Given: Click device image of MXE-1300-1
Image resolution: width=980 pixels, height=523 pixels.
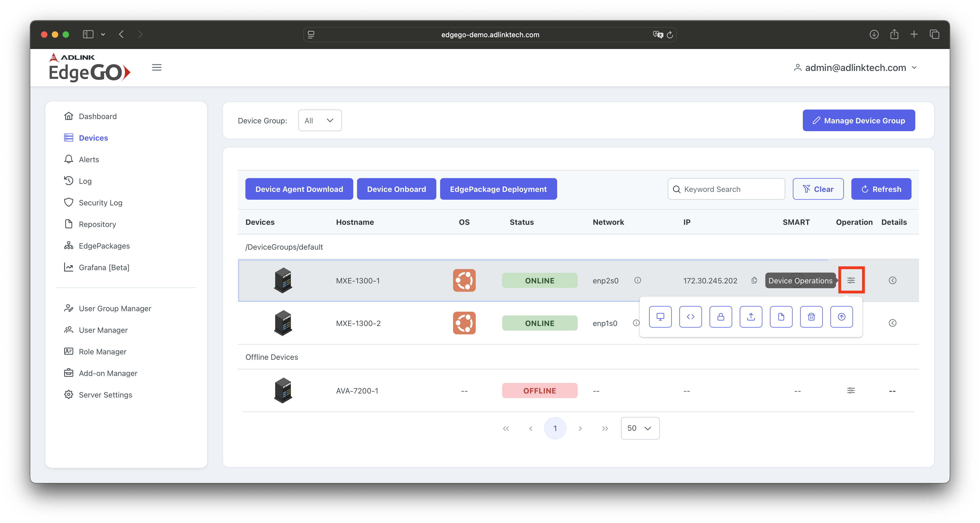Looking at the screenshot, I should coord(283,281).
